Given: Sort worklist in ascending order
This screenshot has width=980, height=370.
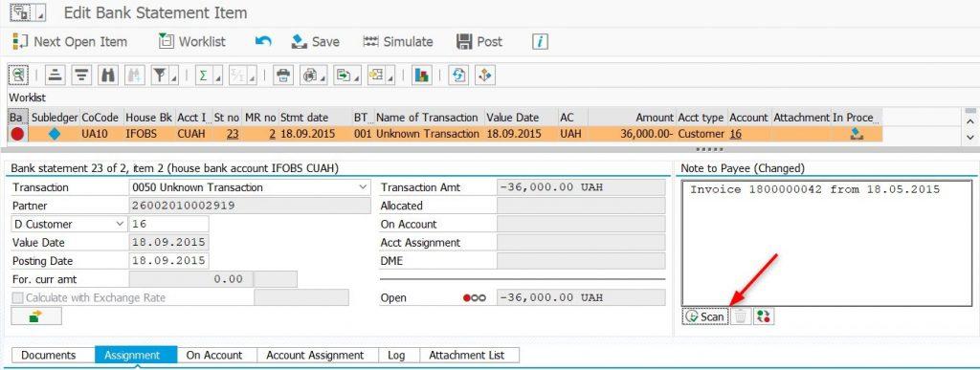Looking at the screenshot, I should 56,76.
